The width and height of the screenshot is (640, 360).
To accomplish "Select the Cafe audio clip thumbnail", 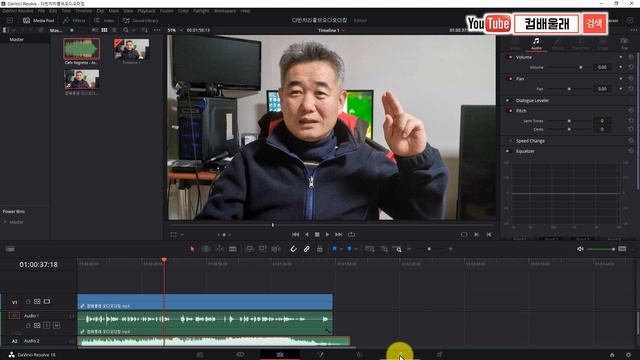I will click(x=81, y=49).
